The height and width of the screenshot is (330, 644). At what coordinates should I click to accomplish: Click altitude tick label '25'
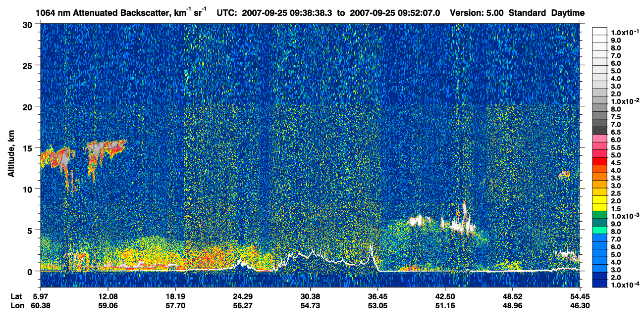click(x=29, y=66)
